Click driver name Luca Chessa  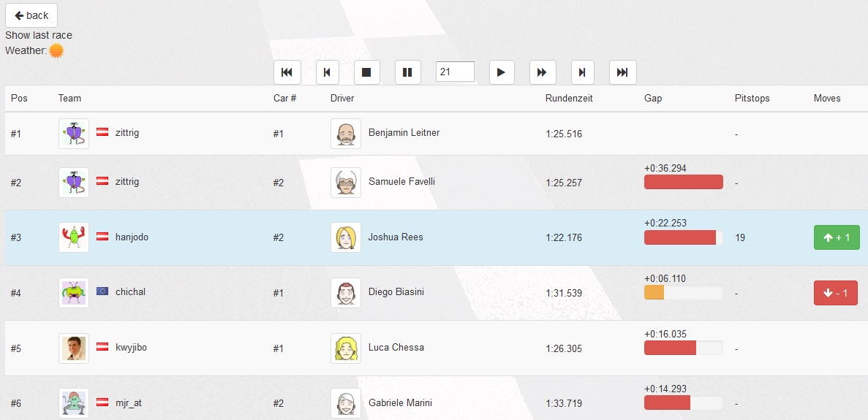tap(396, 348)
